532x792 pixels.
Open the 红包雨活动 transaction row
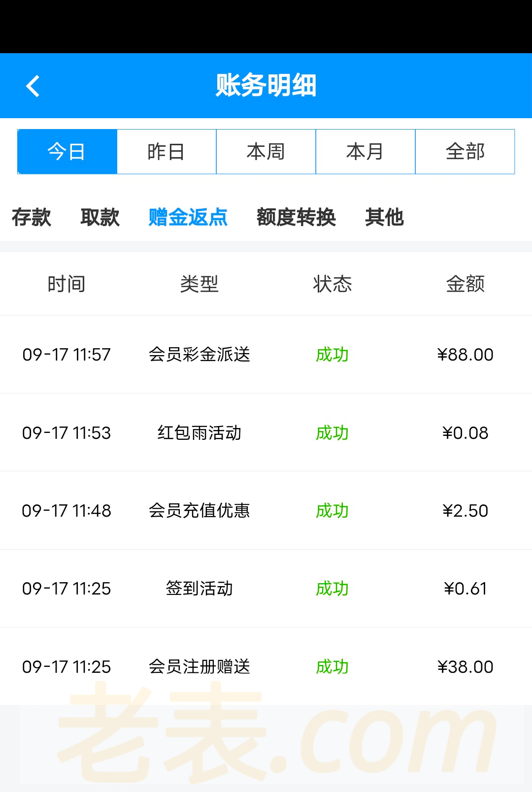coord(199,433)
